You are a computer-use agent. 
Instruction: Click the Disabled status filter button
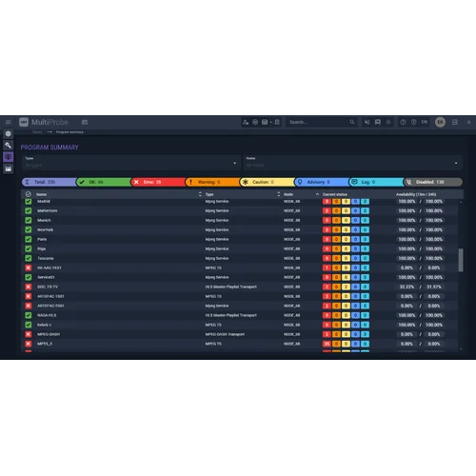[433, 182]
